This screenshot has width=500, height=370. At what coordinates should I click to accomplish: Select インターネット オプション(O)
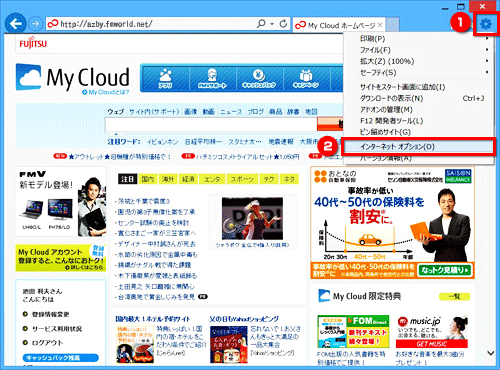click(418, 147)
